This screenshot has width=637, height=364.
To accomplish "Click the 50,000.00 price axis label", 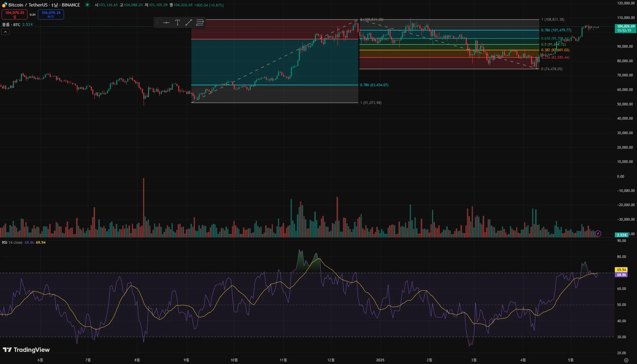I will pos(625,104).
